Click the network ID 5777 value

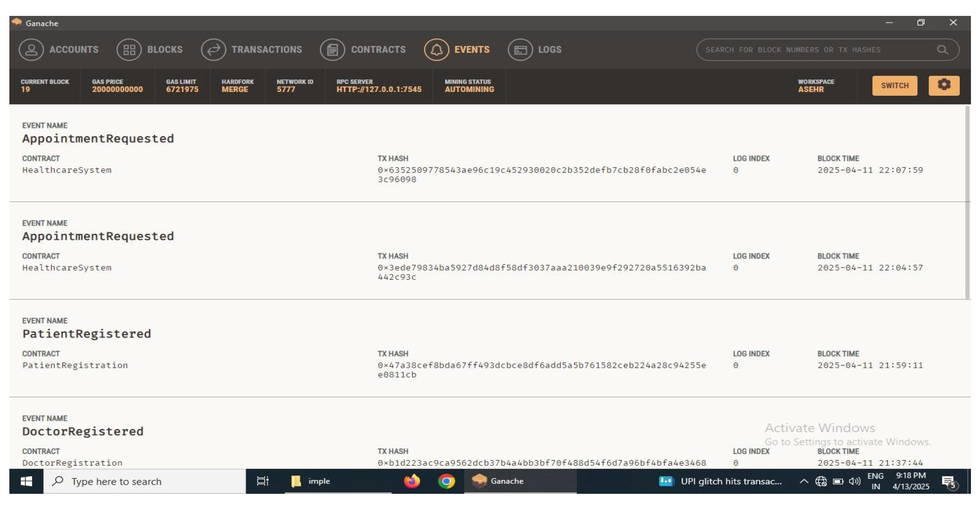click(x=286, y=89)
